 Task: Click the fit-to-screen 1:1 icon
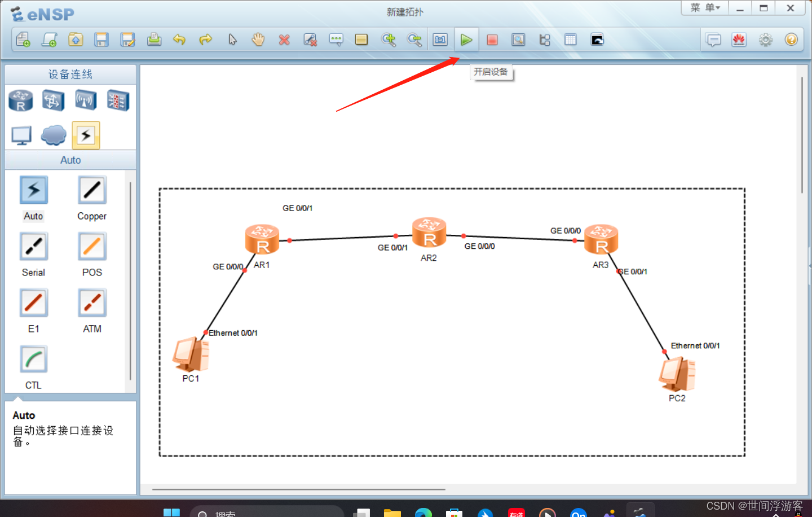(440, 40)
